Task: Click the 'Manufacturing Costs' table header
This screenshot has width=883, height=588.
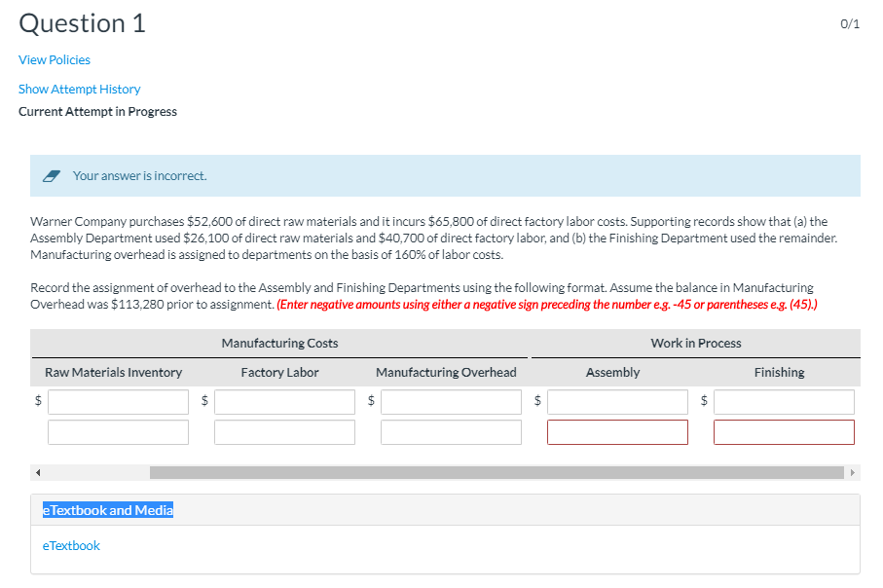Action: pos(279,343)
